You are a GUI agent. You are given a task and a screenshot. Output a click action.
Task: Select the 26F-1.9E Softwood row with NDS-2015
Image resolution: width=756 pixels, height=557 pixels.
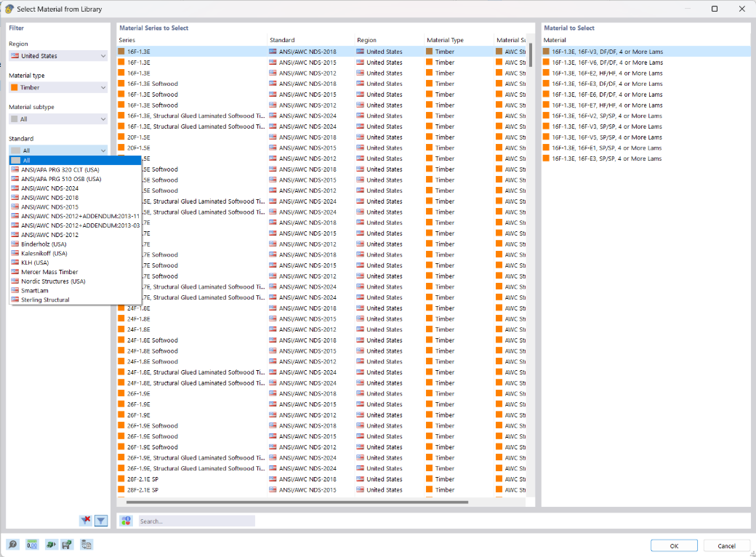pos(322,436)
